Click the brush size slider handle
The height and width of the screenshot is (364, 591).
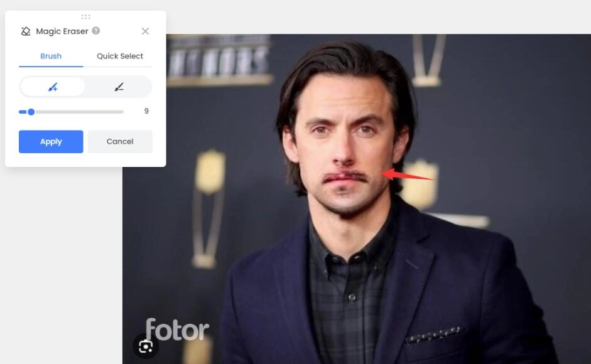pyautogui.click(x=31, y=112)
